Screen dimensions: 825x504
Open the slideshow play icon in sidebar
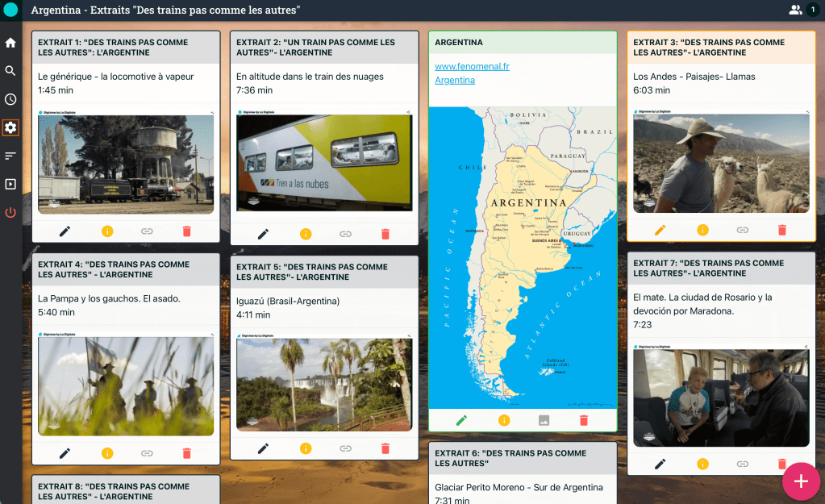click(10, 184)
